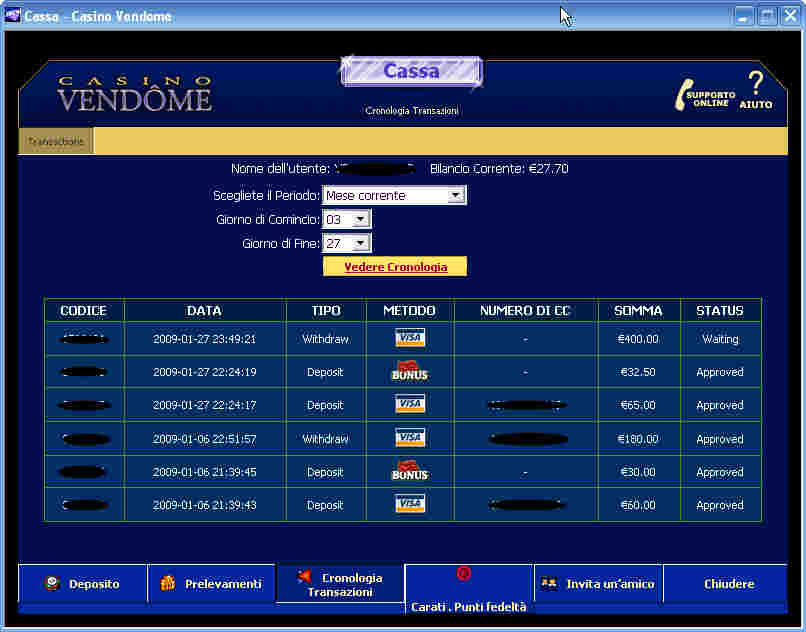This screenshot has height=632, width=806.
Task: Click the €180.00 amount cell
Action: (x=638, y=439)
